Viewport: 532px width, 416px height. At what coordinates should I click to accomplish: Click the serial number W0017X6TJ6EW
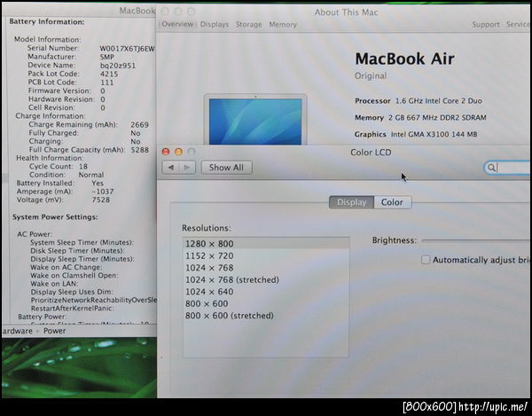pos(127,49)
